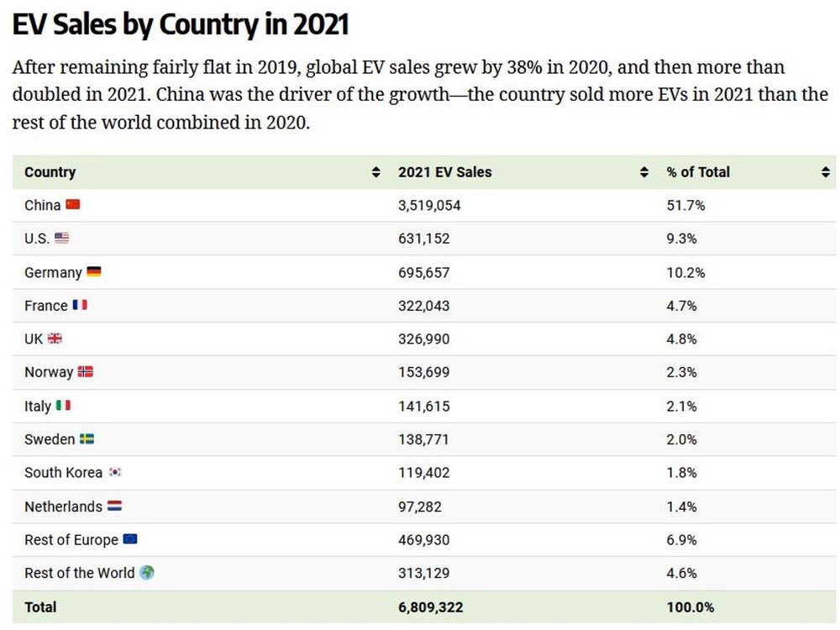Screen dimensions: 840x630
Task: Click the Total sales value 6,809,322
Action: pos(431,607)
